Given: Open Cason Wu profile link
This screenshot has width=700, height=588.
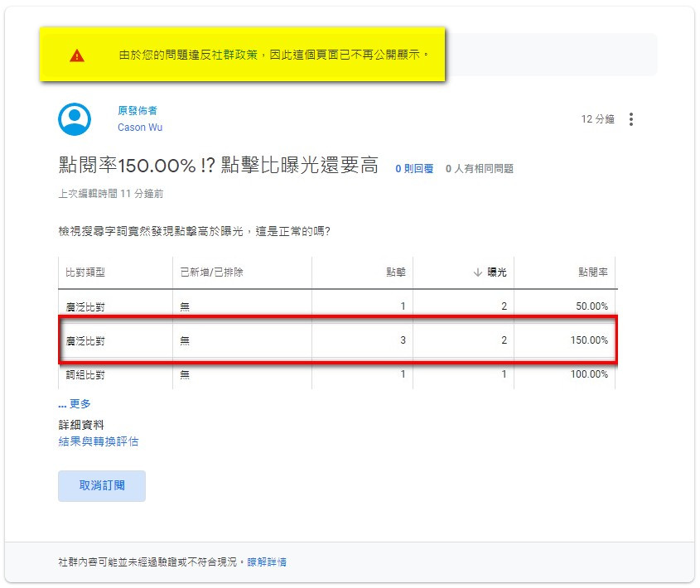Looking at the screenshot, I should [x=140, y=128].
